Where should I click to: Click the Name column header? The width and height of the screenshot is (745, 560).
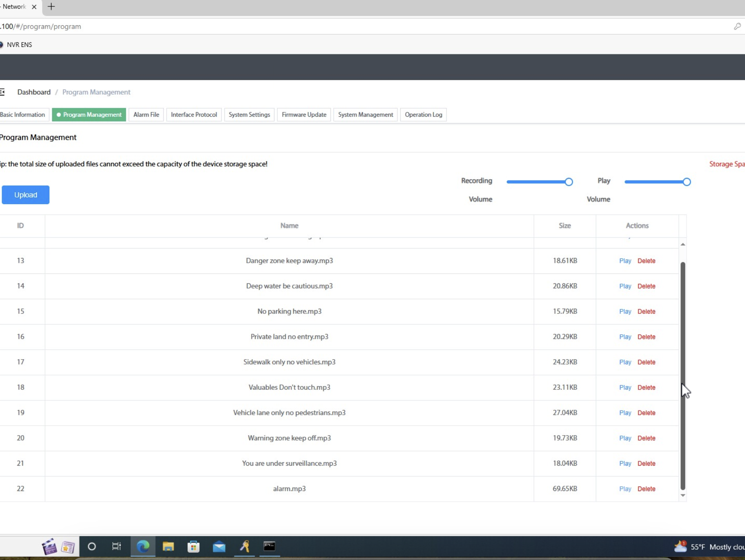tap(289, 225)
